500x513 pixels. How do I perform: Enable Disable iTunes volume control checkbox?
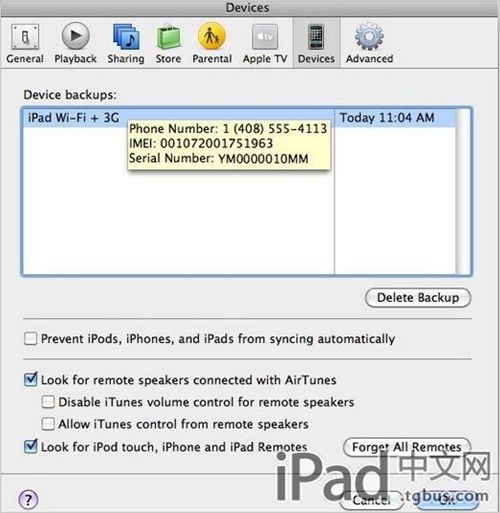[48, 402]
